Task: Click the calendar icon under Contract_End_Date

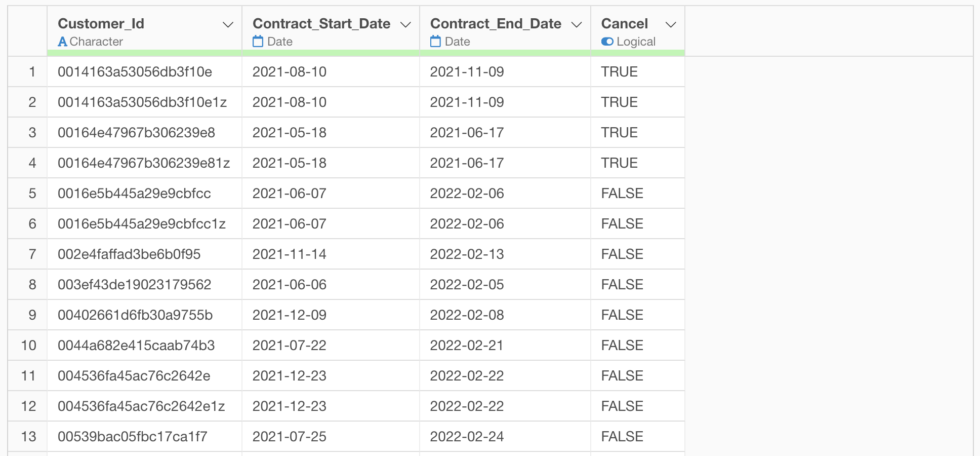Action: (x=435, y=41)
